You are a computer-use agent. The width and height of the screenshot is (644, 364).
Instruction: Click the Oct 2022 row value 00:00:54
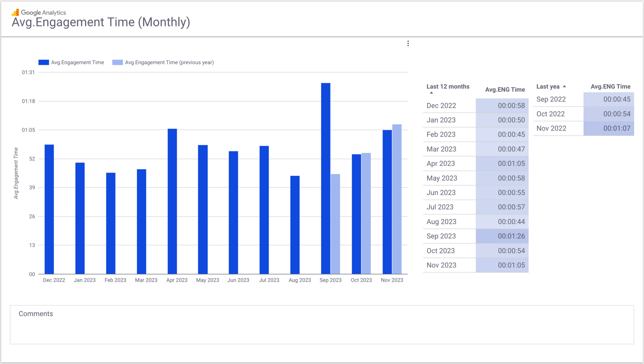point(617,114)
